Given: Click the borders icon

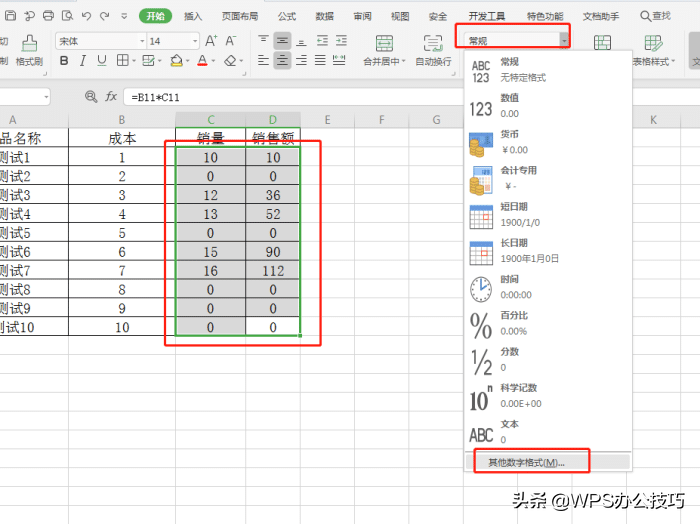Looking at the screenshot, I should click(122, 60).
